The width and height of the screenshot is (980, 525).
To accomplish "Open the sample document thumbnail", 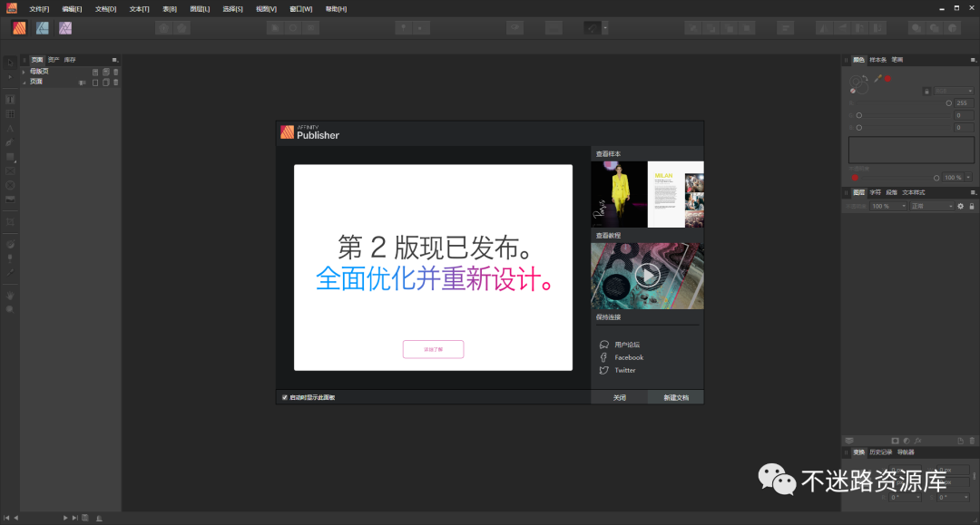I will point(648,194).
